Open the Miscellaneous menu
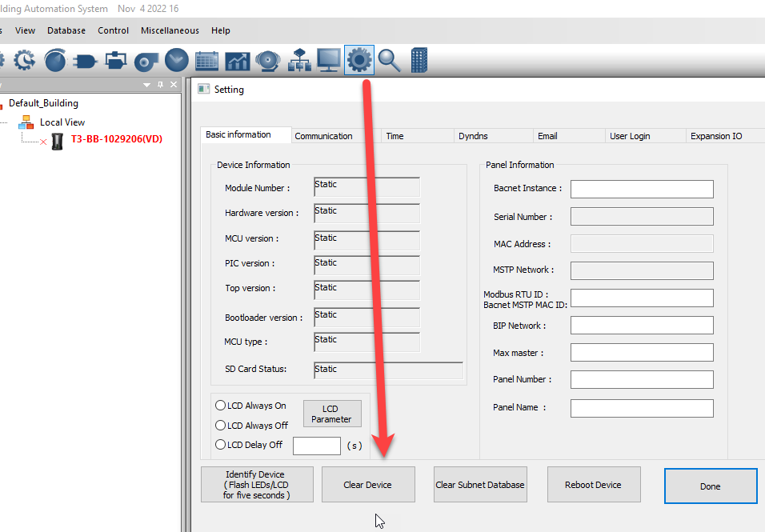765x532 pixels. point(170,30)
